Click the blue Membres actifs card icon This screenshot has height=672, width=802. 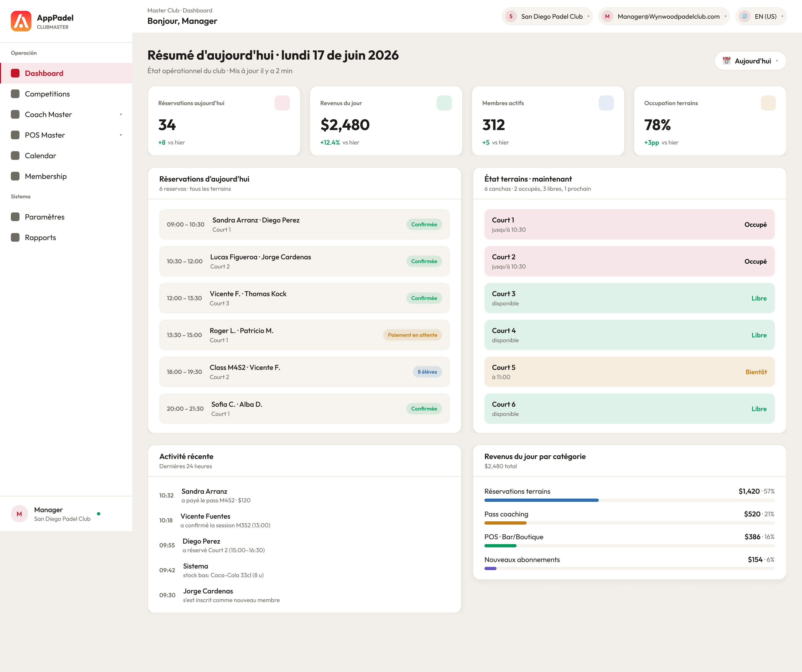(x=606, y=103)
